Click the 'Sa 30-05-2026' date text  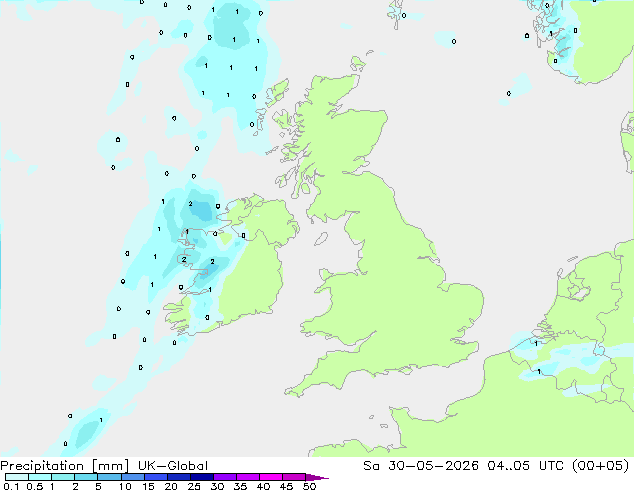click(x=421, y=466)
